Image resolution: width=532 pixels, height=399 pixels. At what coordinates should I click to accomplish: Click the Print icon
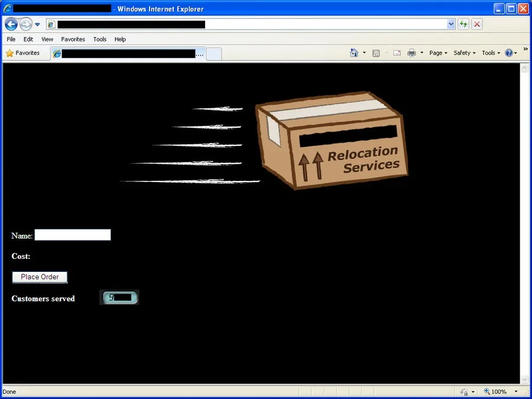coord(411,53)
